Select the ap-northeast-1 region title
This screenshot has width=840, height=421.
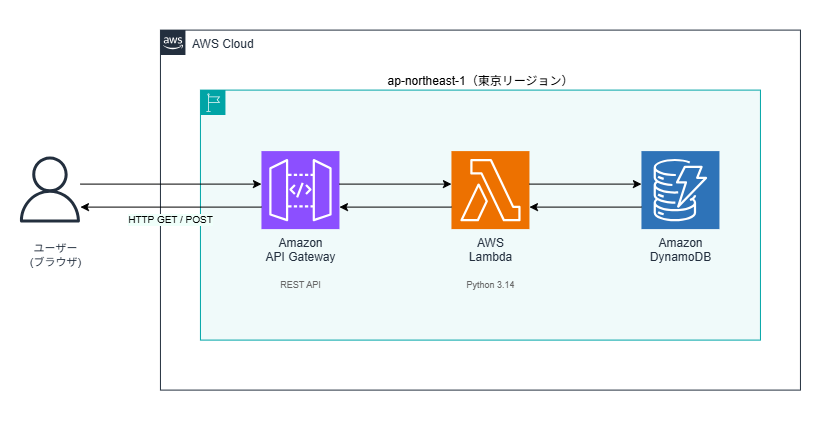(477, 81)
